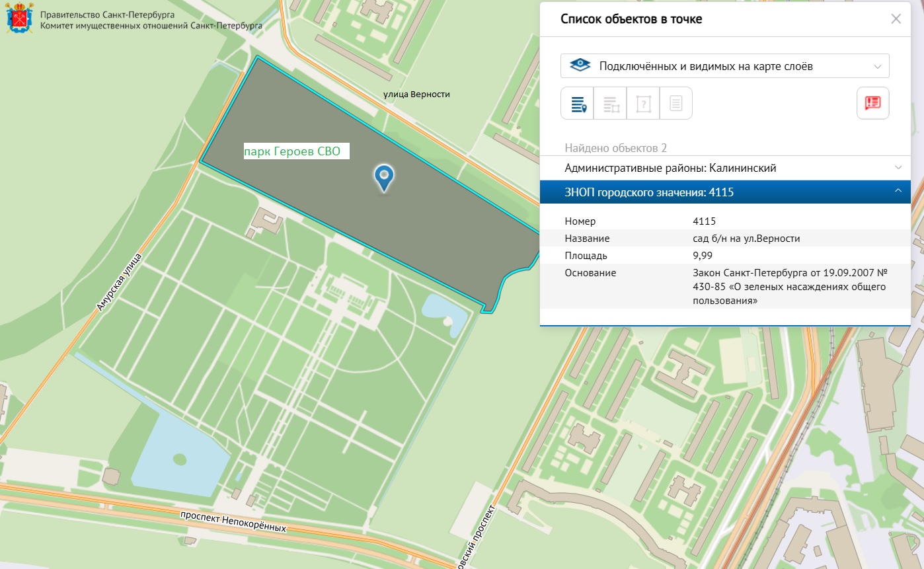Click the question-mark frame query icon
This screenshot has height=569, width=924.
[643, 103]
